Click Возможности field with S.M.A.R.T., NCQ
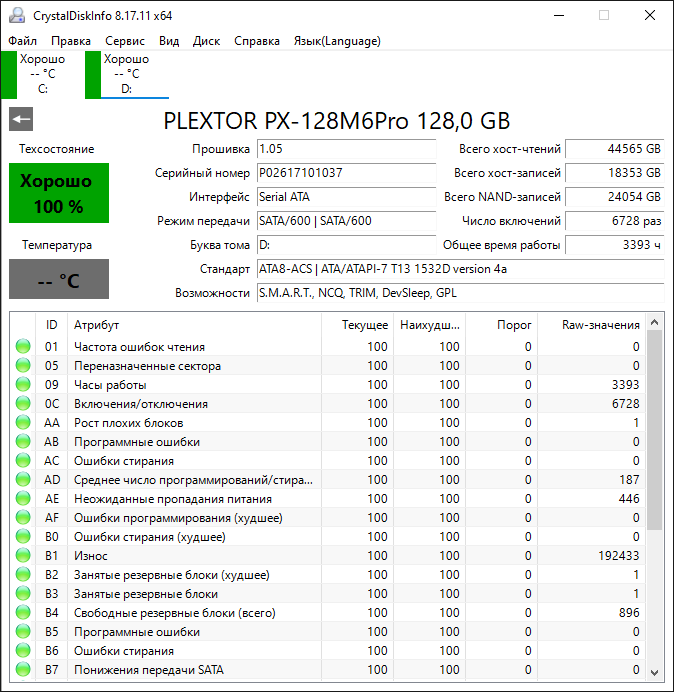 pyautogui.click(x=461, y=293)
